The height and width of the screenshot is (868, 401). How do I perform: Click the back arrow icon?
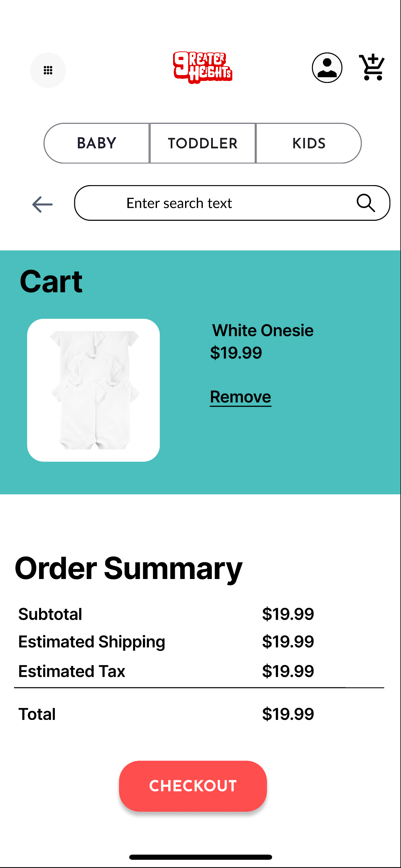pyautogui.click(x=42, y=204)
